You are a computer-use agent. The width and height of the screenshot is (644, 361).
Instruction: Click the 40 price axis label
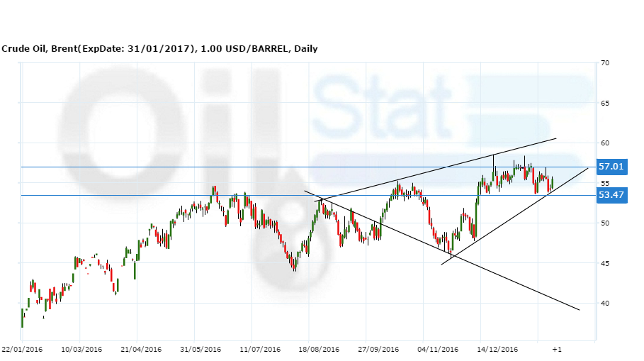coord(606,304)
